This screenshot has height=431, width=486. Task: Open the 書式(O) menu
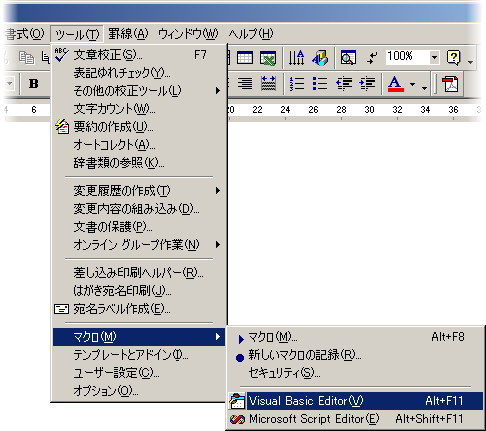click(x=25, y=34)
